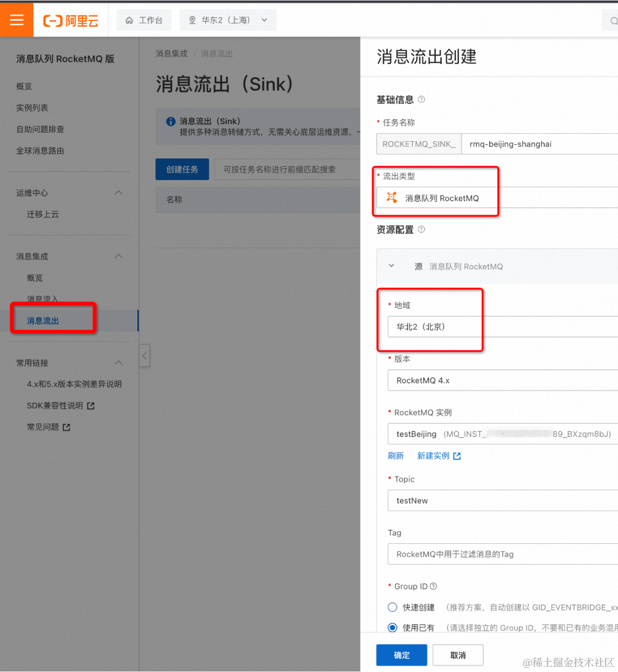Click the 创建任务 button
This screenshot has width=618, height=672.
click(183, 169)
